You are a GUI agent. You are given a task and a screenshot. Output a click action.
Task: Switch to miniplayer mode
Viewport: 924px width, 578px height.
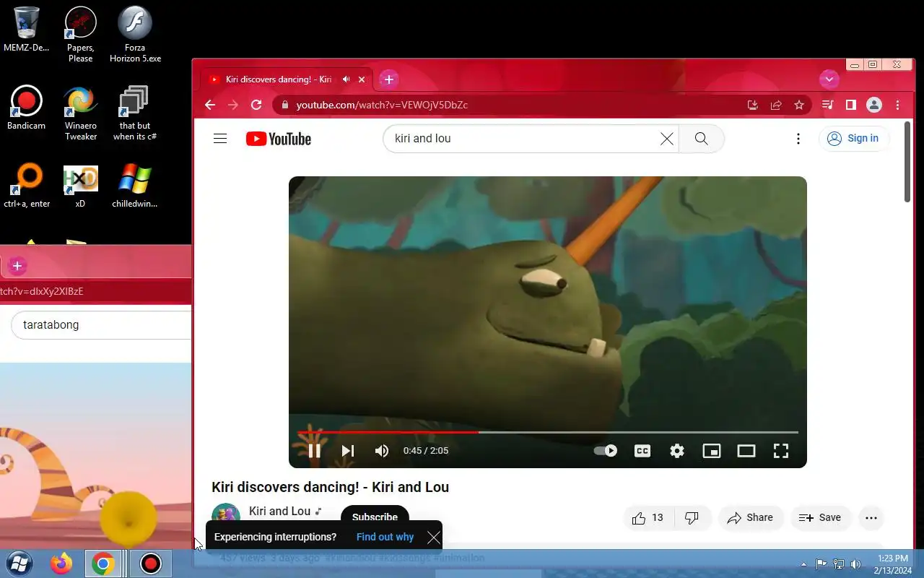[711, 451]
